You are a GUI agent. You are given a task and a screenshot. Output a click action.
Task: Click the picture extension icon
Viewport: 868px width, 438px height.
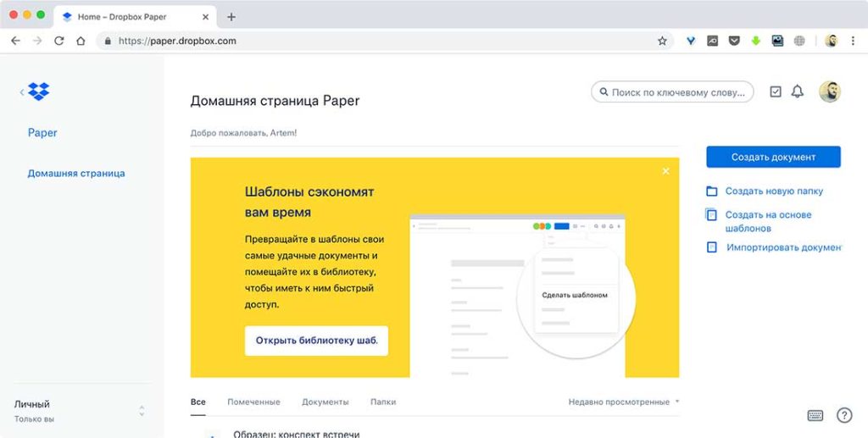point(778,41)
